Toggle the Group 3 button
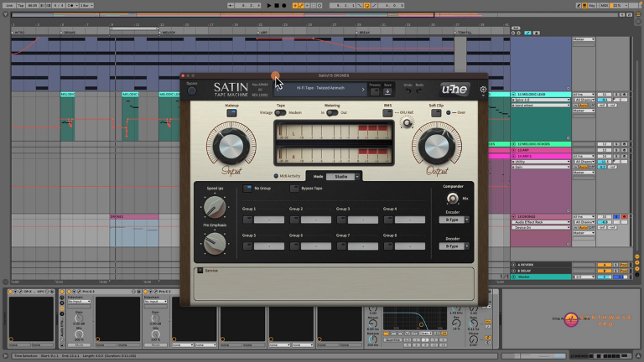This screenshot has width=644, height=362. click(x=341, y=220)
